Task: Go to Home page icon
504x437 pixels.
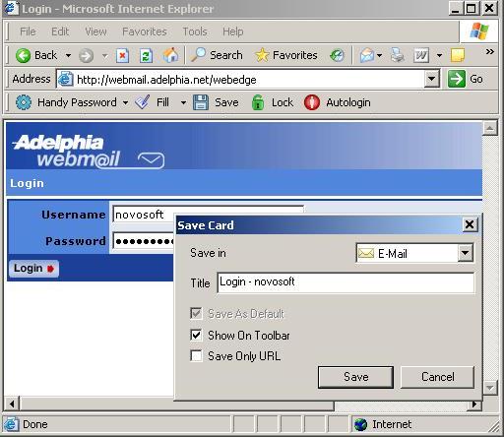Action: coord(171,55)
